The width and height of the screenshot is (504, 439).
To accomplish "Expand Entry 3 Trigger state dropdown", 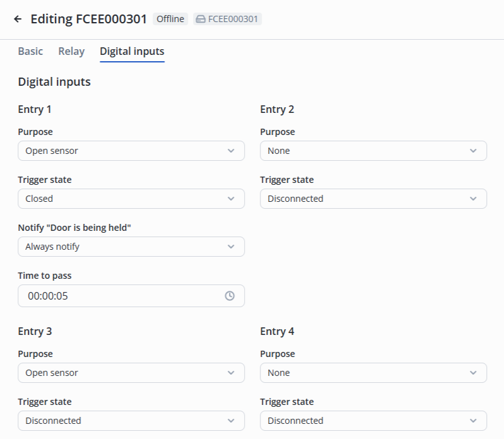I will point(131,421).
